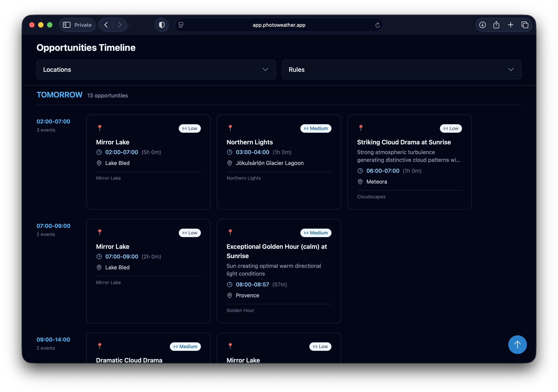
Task: Select the 07:00-09:00 timeline slot
Action: coord(53,226)
